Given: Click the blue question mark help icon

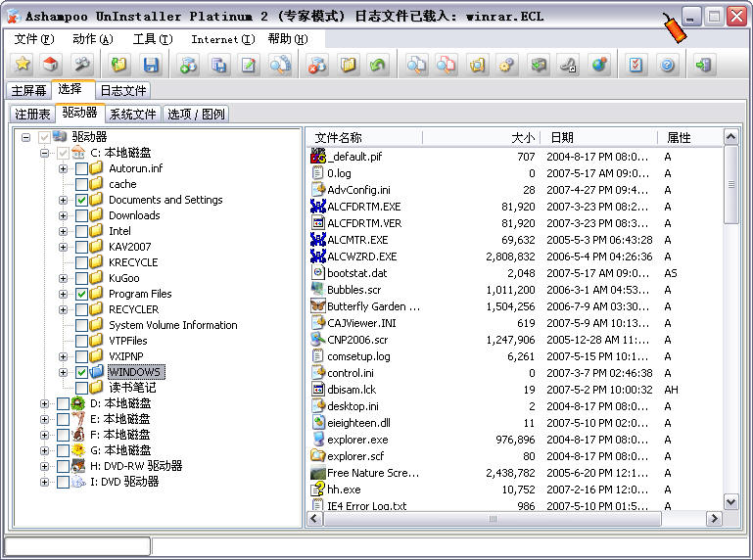Looking at the screenshot, I should pyautogui.click(x=667, y=65).
